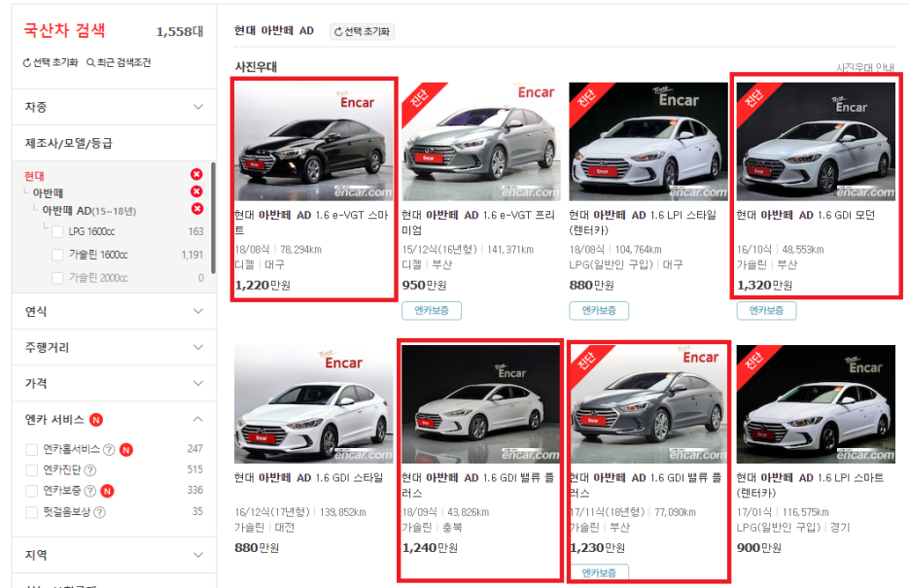Open white 1.6 LPI 스타일 car photo
Image resolution: width=910 pixels, height=588 pixels.
pyautogui.click(x=648, y=142)
